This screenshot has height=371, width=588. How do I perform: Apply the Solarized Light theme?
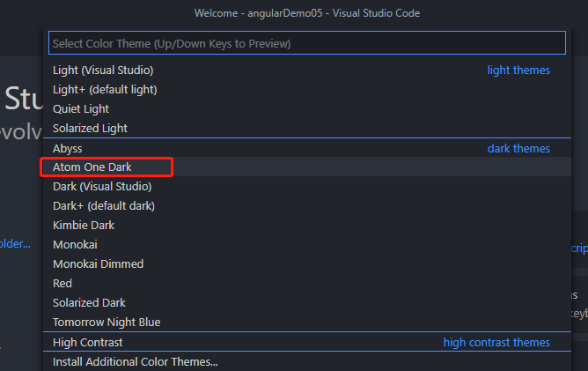tap(90, 128)
